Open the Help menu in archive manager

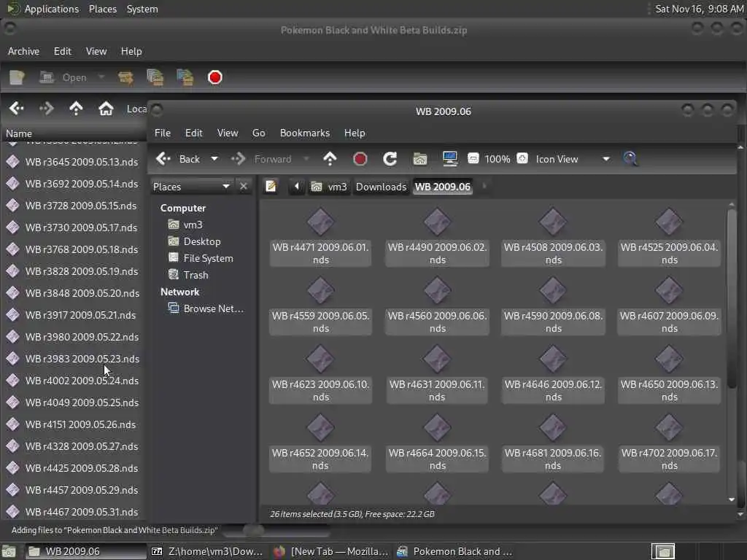click(x=131, y=51)
